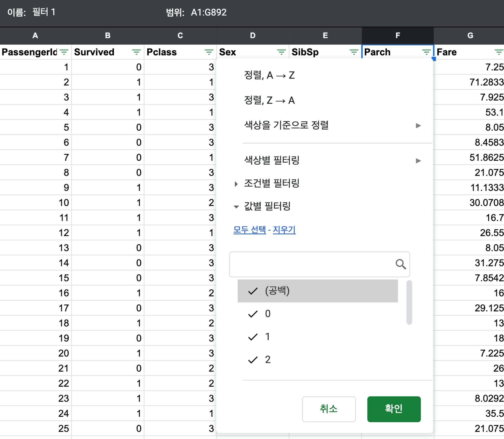Screen dimensions: 504x439
Task: Click the SibSp column filter icon
Action: pyautogui.click(x=354, y=52)
